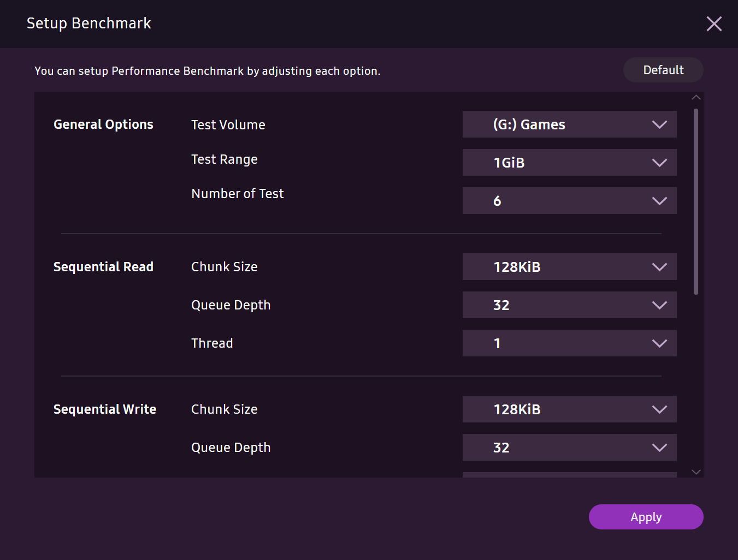This screenshot has height=560, width=738.
Task: Close the Setup Benchmark dialog
Action: click(x=714, y=23)
